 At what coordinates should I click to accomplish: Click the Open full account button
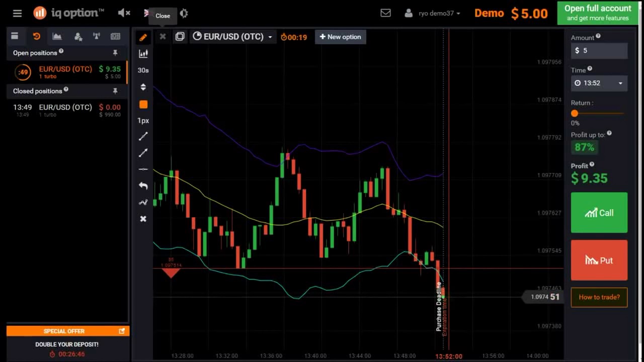tap(598, 13)
